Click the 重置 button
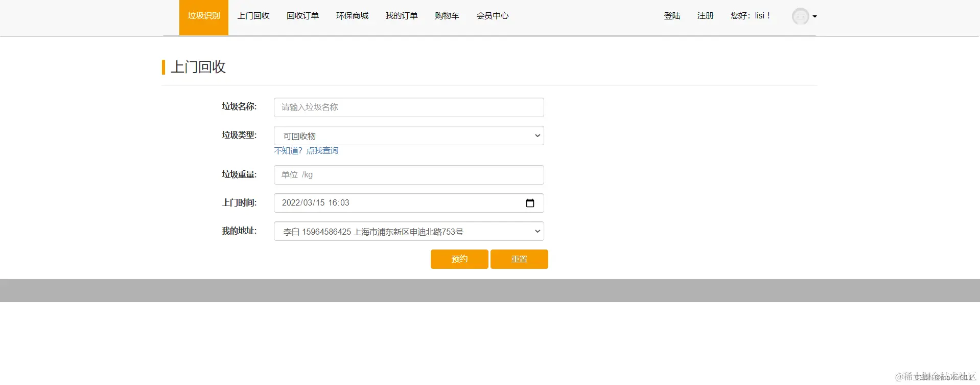 pyautogui.click(x=519, y=259)
